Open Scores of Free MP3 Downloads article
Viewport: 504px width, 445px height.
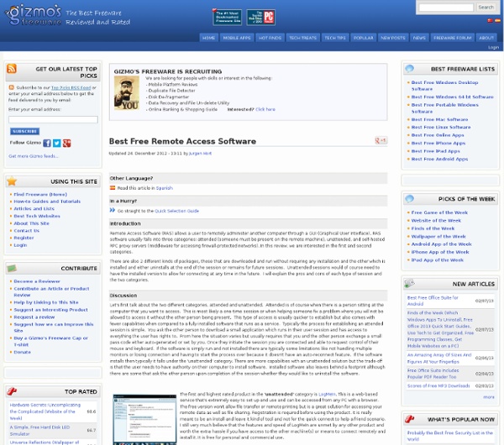click(x=438, y=385)
